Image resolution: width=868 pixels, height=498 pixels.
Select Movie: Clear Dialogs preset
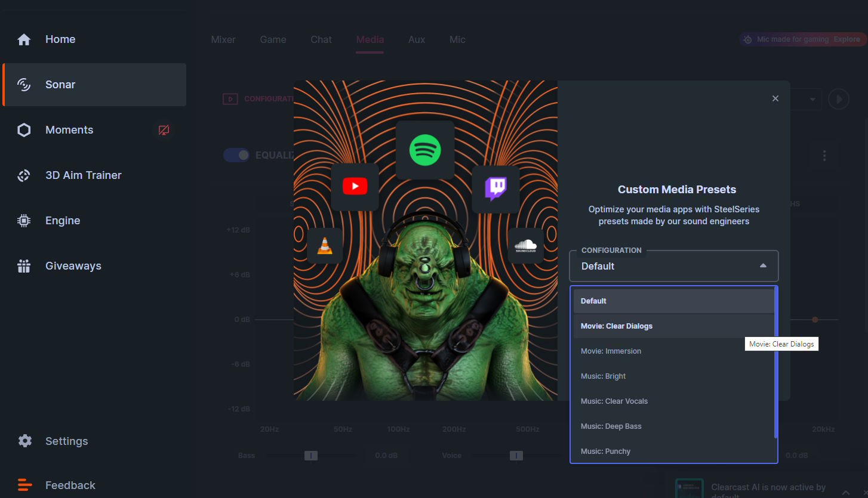point(674,326)
